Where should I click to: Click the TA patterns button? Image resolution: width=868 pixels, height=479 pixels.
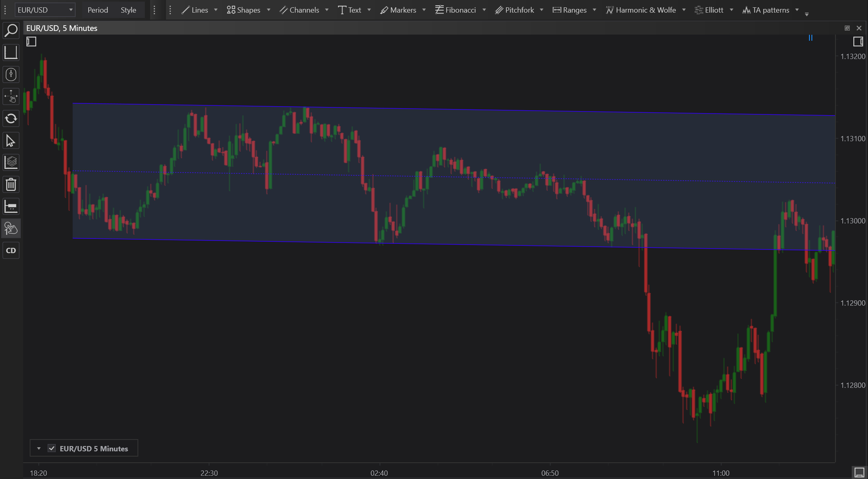766,10
